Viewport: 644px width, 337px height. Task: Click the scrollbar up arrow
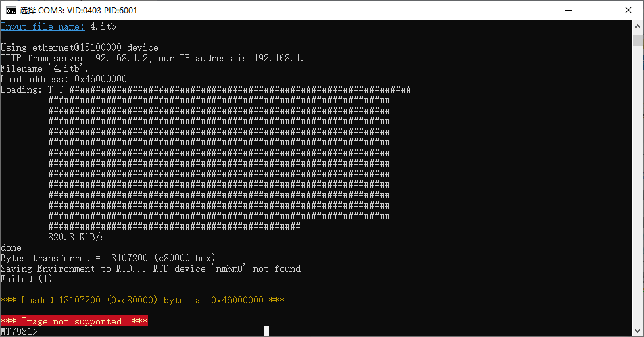637,26
